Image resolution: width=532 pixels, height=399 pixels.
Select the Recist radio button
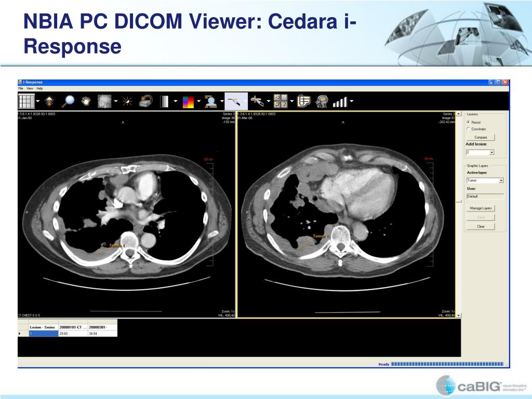pyautogui.click(x=469, y=122)
